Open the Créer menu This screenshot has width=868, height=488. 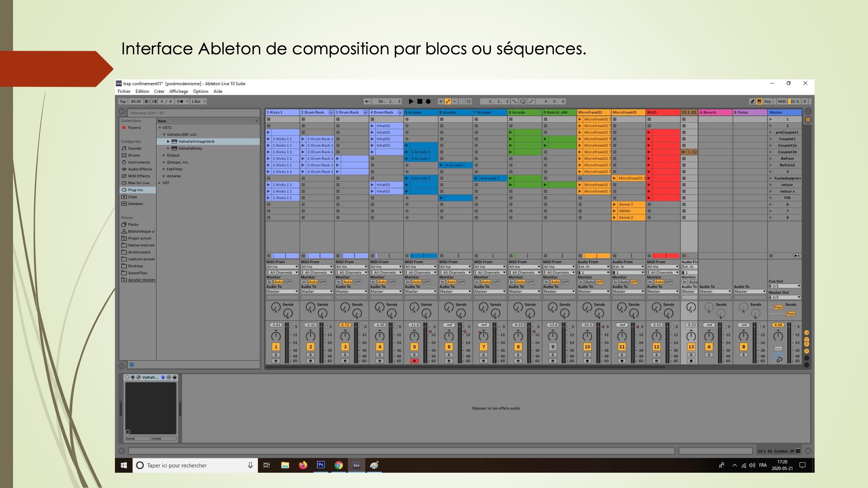tap(159, 91)
